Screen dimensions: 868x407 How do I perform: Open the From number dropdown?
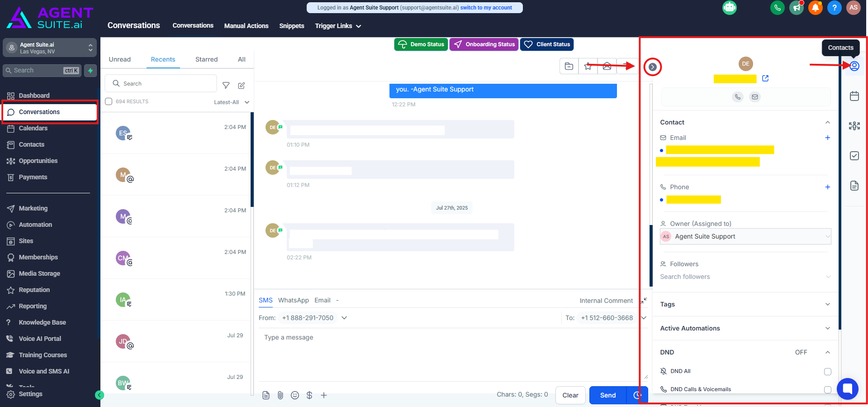click(344, 318)
